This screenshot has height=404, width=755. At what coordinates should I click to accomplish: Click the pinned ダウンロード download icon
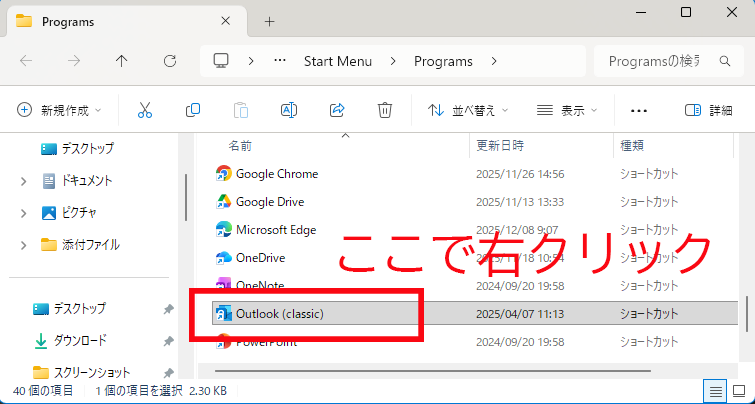tap(41, 341)
